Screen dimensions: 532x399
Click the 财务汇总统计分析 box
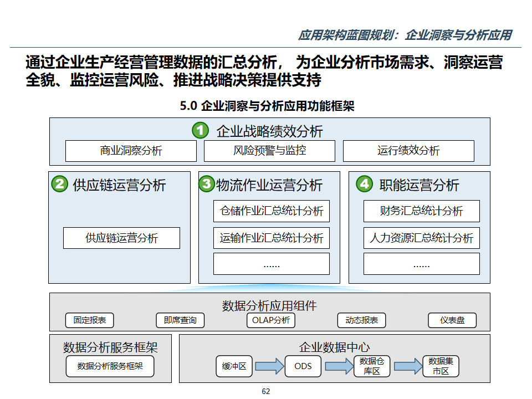(x=421, y=211)
